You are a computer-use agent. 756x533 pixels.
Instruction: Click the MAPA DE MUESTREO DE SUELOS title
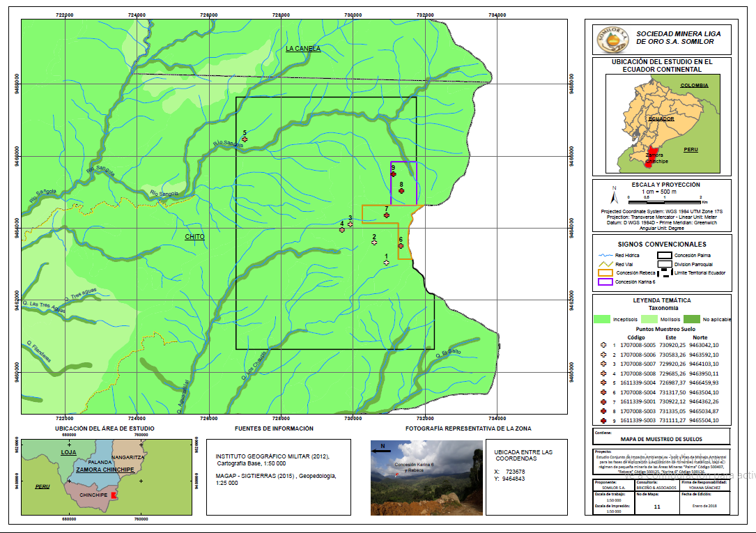tap(661, 440)
